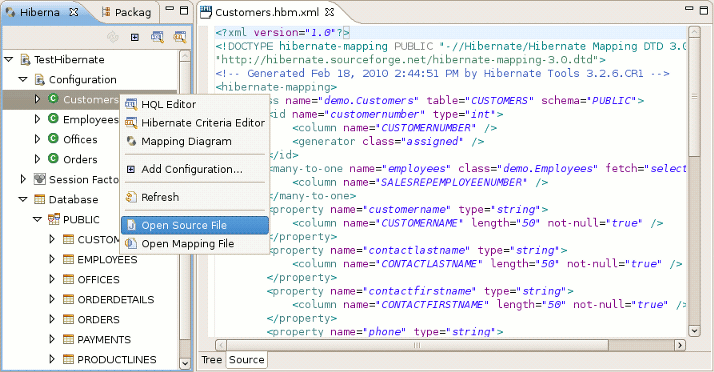This screenshot has height=372, width=714.
Task: Expand the Employees class node
Action: 37,119
